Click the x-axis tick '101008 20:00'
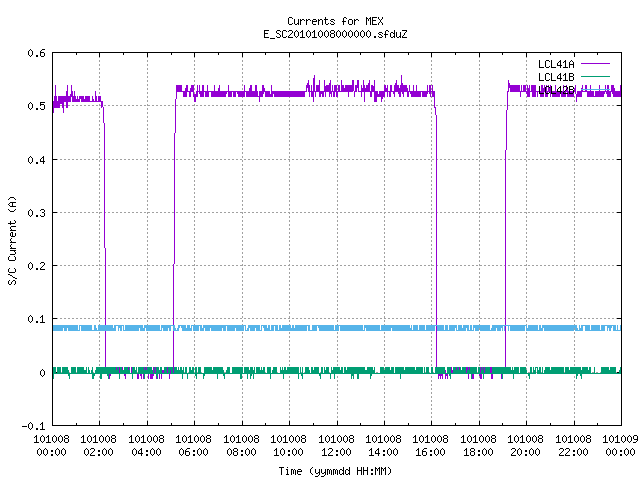Screen dimensions: 640x480 point(525,446)
